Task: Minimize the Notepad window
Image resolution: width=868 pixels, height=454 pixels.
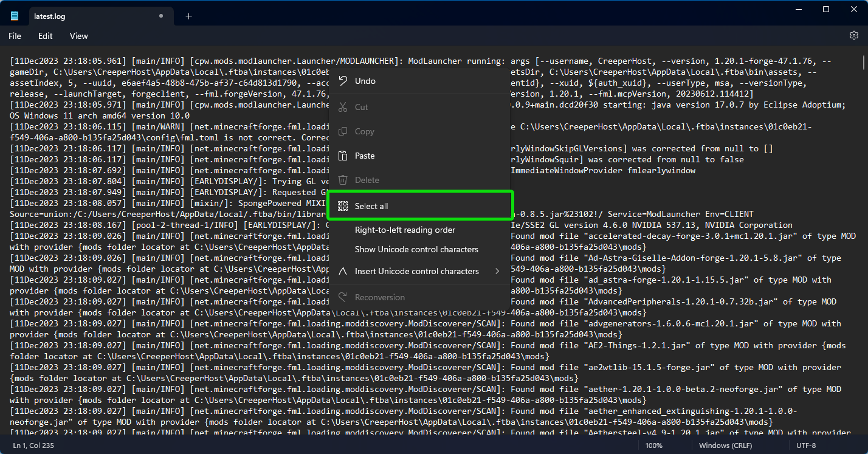Action: click(798, 9)
